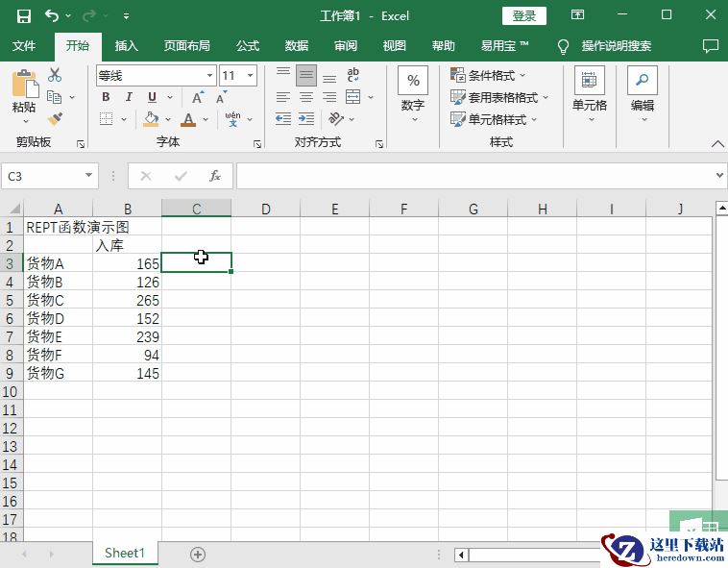
Task: Click the Cut scissors icon
Action: click(55, 75)
